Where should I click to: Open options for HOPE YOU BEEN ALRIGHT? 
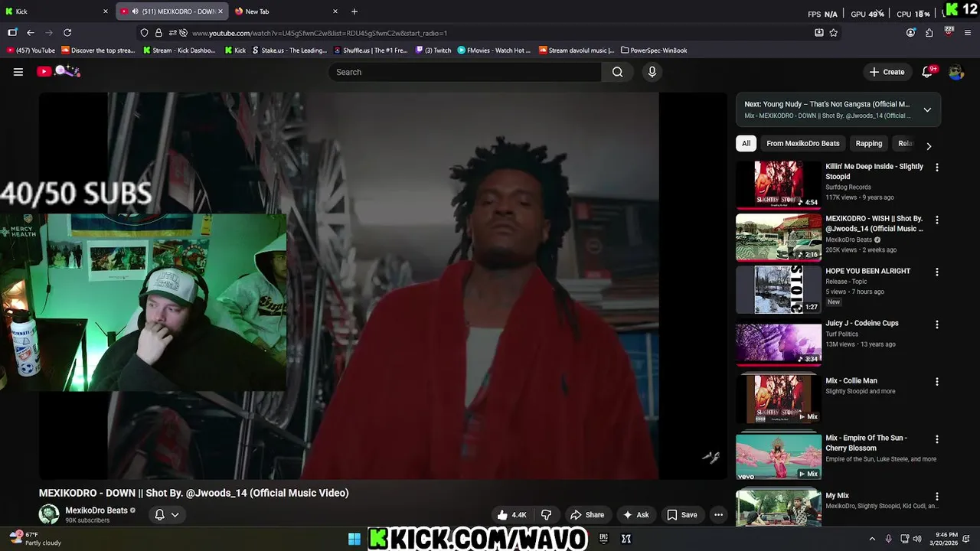pos(937,272)
